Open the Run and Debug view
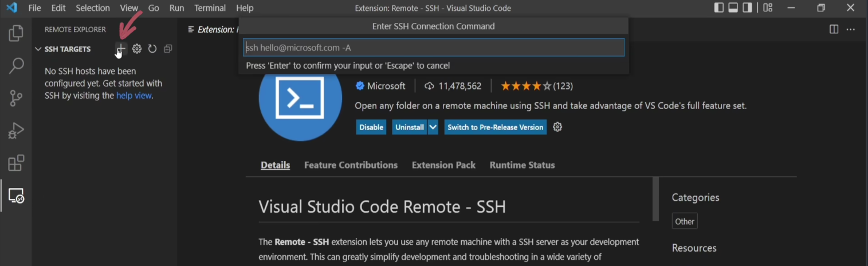Image resolution: width=868 pixels, height=266 pixels. click(x=16, y=131)
